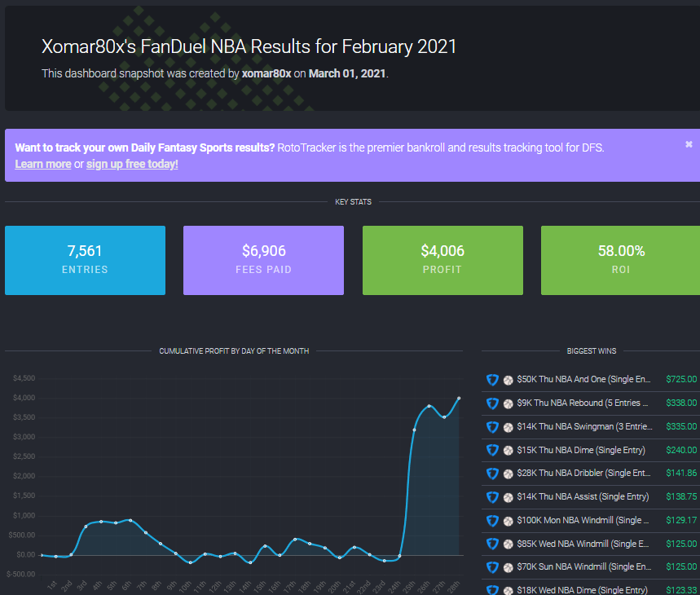This screenshot has width=700, height=595.
Task: Click FanDuel icon beside $9K Thu NBA Rebound
Action: [x=492, y=403]
